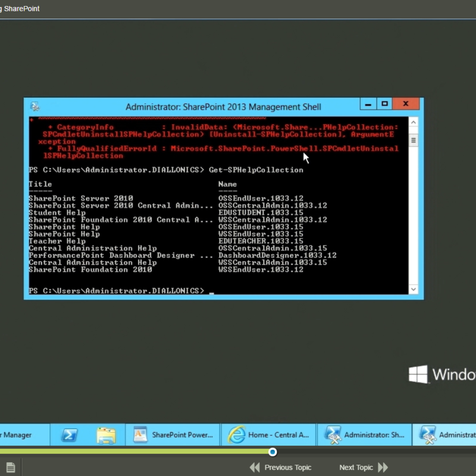Image resolution: width=476 pixels, height=476 pixels.
Task: Click the scroll up arrow in shell window
Action: click(x=413, y=122)
